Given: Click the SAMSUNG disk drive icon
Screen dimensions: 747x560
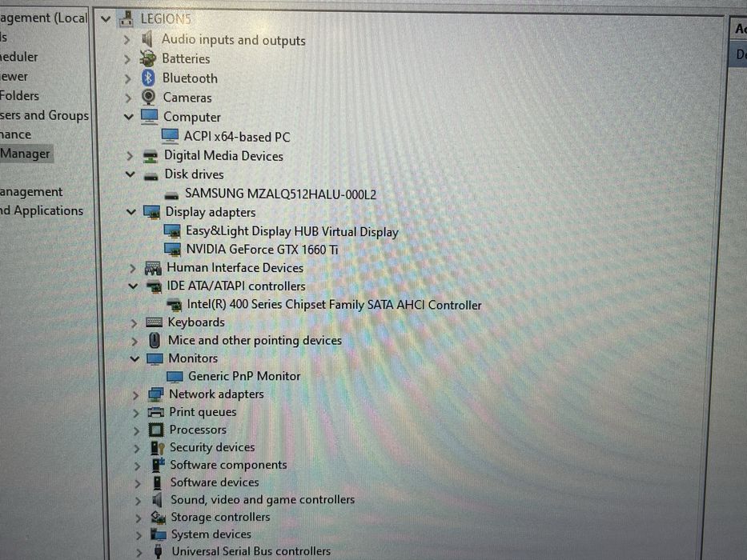Looking at the screenshot, I should click(x=171, y=196).
